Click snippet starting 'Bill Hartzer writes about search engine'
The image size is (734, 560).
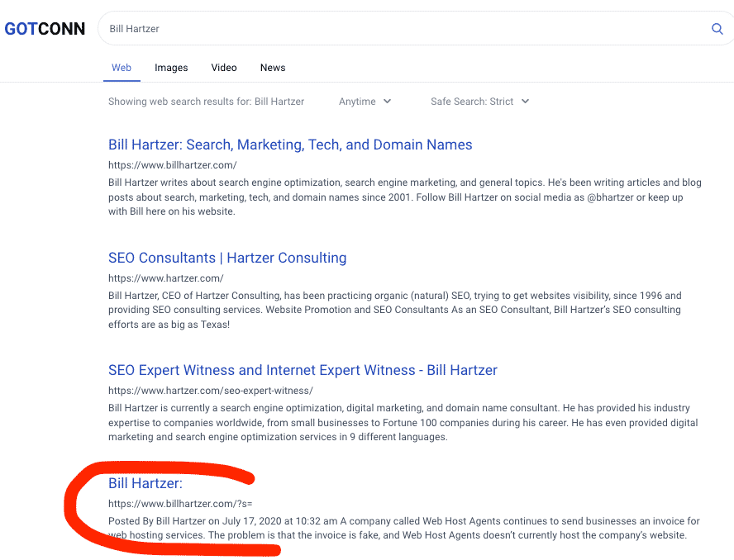click(405, 197)
